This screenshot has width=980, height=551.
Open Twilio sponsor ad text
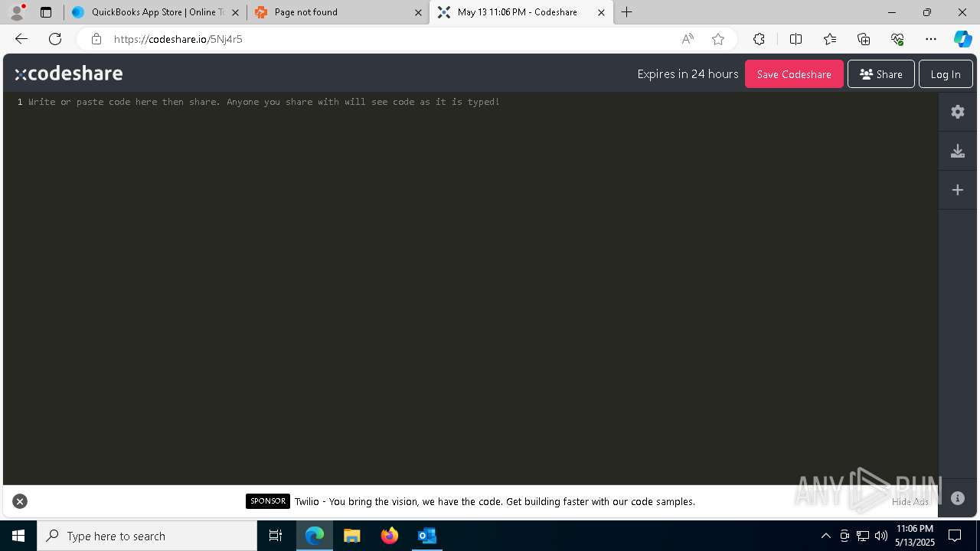[495, 502]
